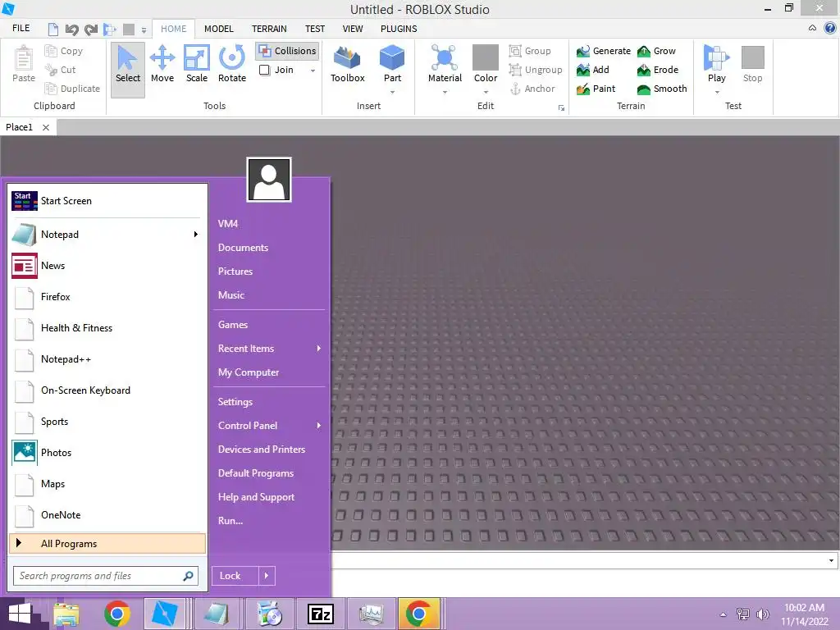Open the ROBLOX Studio help icon
The width and height of the screenshot is (840, 630).
[830, 29]
